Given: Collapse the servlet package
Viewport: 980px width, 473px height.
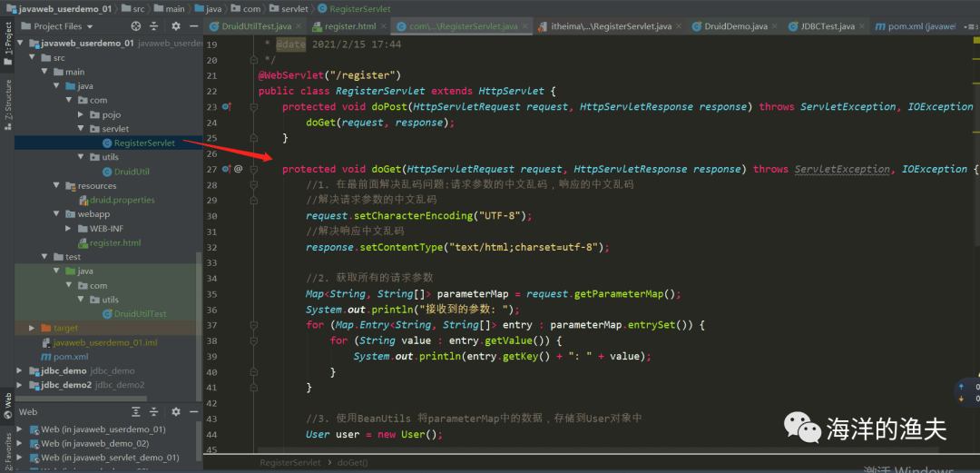Looking at the screenshot, I should [x=82, y=129].
